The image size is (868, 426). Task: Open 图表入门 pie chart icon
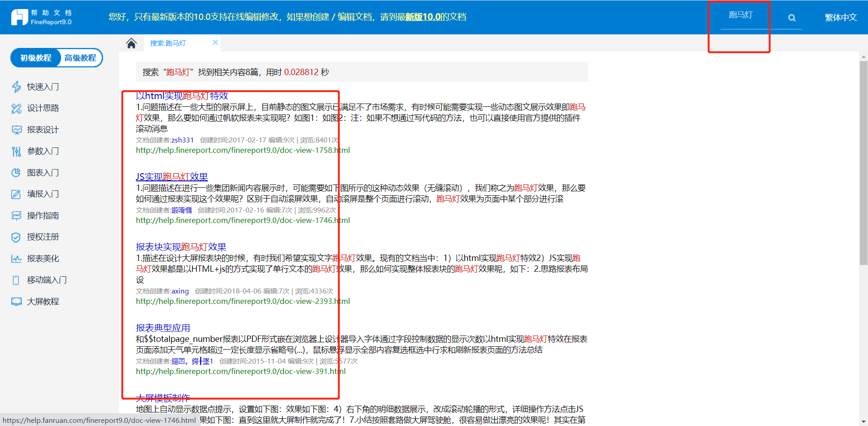(x=16, y=173)
